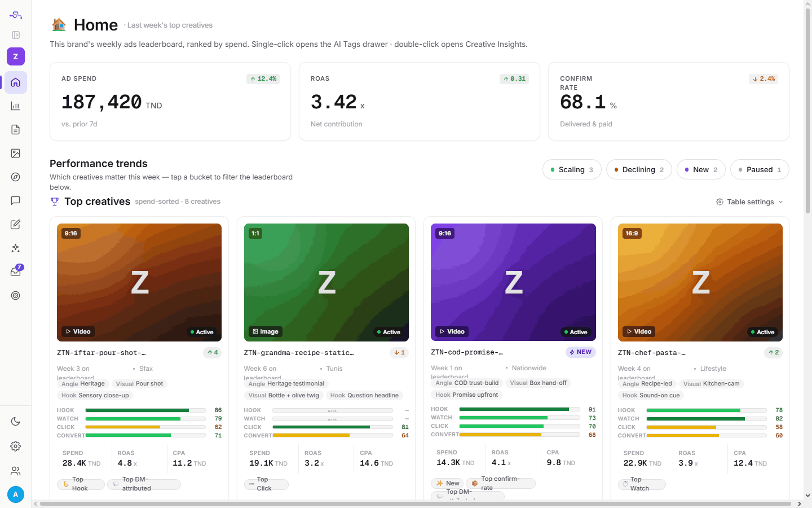Open ZTN-iftar-pour-shot creative thumbnail

(x=139, y=282)
